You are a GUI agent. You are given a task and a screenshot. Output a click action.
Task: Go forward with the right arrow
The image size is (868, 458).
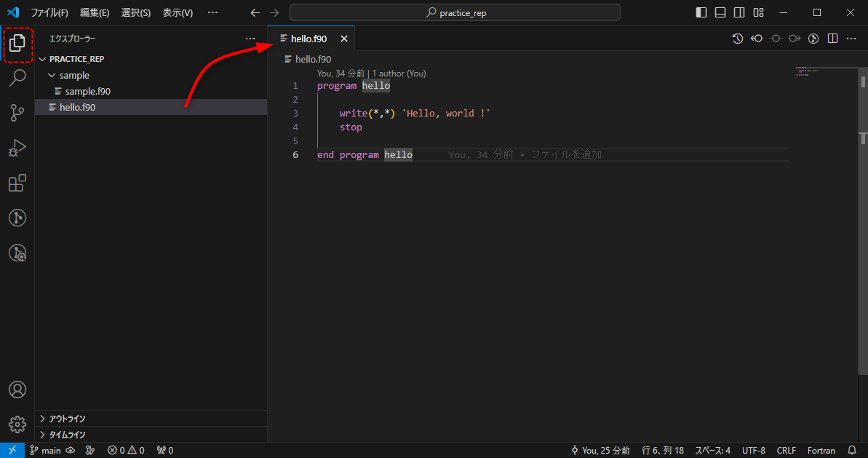click(x=274, y=12)
